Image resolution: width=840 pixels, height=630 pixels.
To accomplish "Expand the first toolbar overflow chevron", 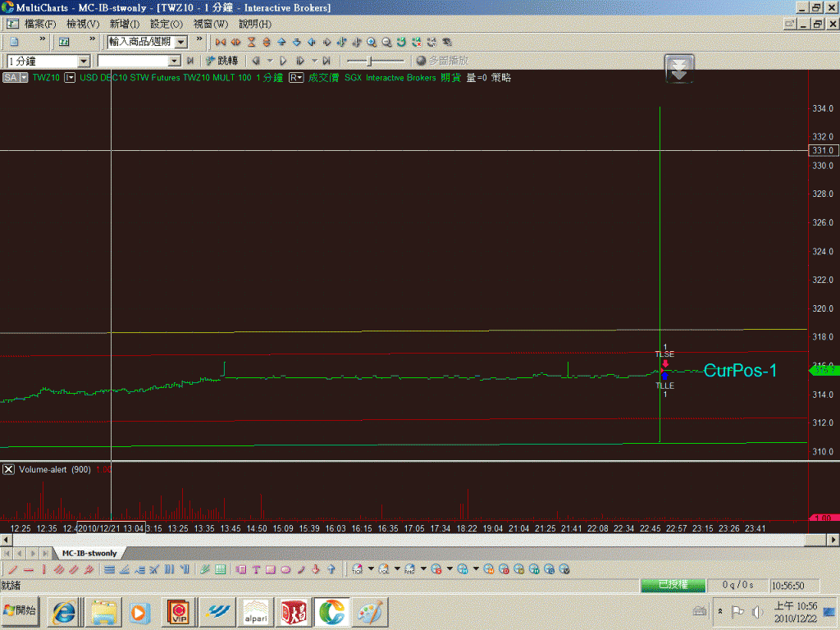I will [42, 39].
